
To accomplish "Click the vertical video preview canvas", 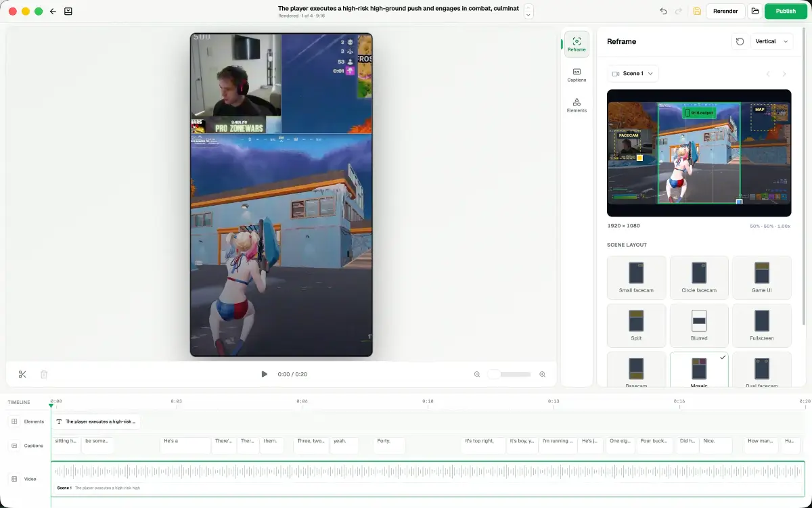I will click(x=281, y=195).
